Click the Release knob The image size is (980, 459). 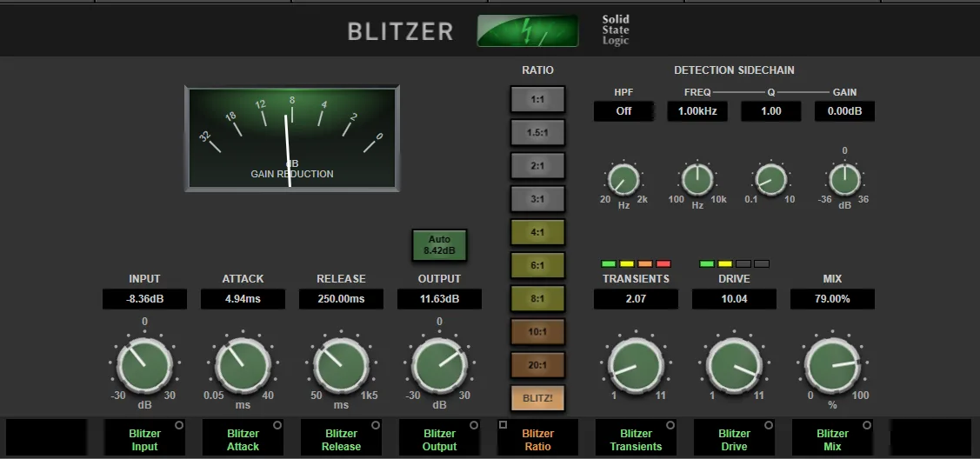pyautogui.click(x=341, y=365)
